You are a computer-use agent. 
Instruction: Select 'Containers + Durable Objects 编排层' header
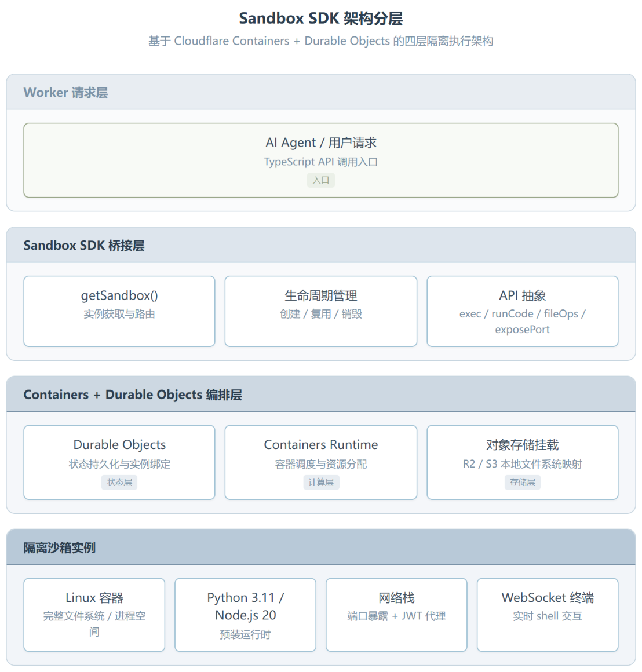point(321,395)
